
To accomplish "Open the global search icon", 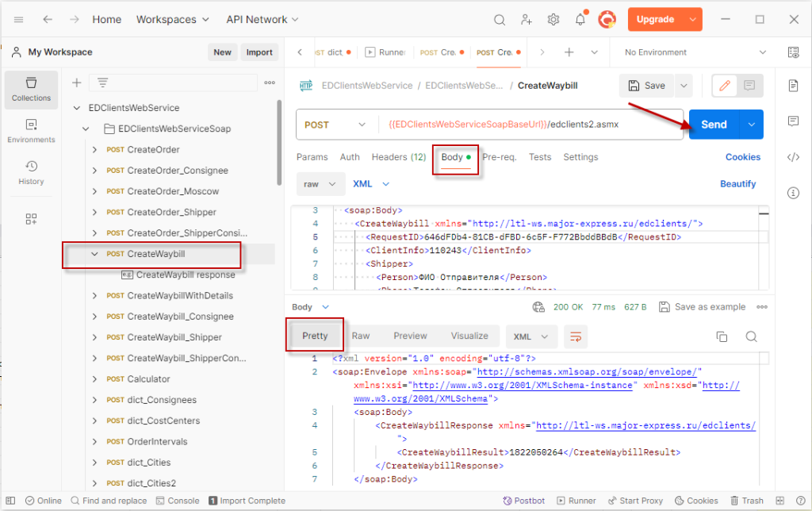I will coord(500,20).
